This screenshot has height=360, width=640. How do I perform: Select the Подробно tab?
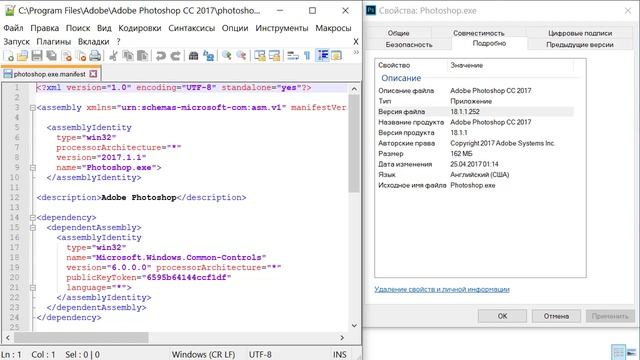click(x=489, y=43)
